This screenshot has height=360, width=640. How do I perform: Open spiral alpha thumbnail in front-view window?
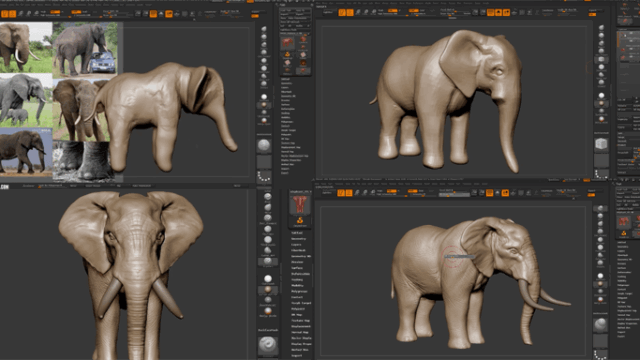click(268, 344)
